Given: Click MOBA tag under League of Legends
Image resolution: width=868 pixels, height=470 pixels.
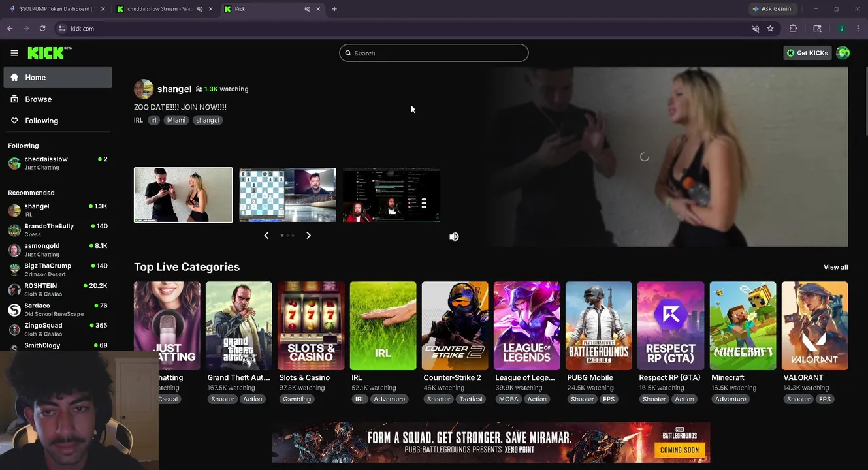Looking at the screenshot, I should coord(508,399).
